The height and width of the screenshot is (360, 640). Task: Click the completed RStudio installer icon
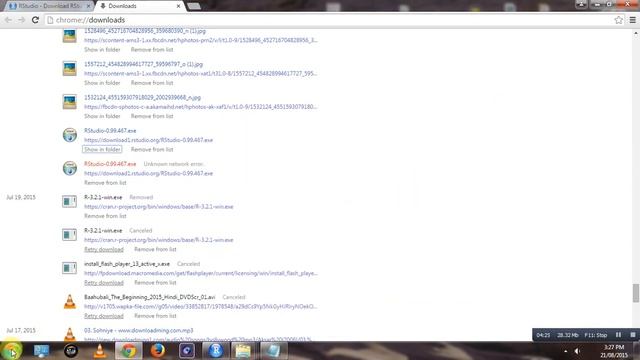tap(70, 135)
